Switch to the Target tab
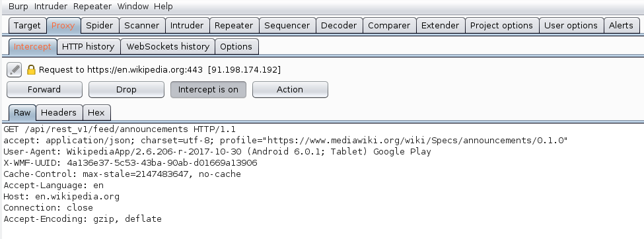This screenshot has width=644, height=239. coord(27,26)
